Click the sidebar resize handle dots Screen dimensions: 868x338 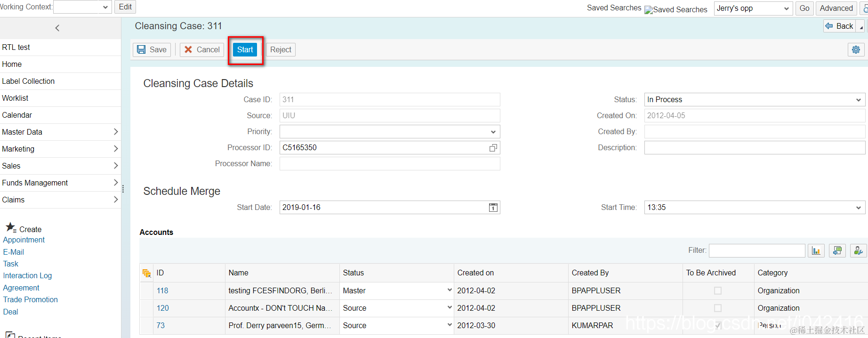123,189
